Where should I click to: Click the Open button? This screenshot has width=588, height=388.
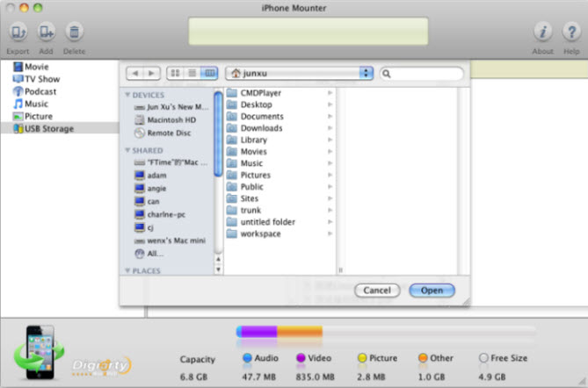[432, 291]
